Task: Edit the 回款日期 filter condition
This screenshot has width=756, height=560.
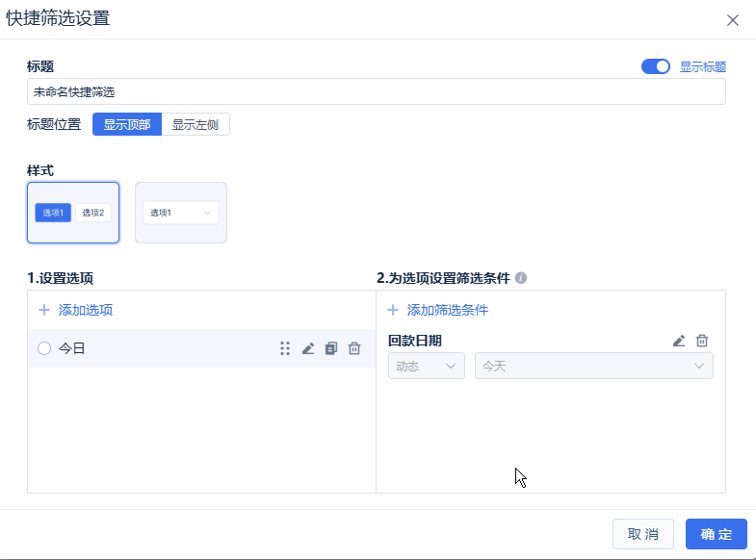Action: 679,341
